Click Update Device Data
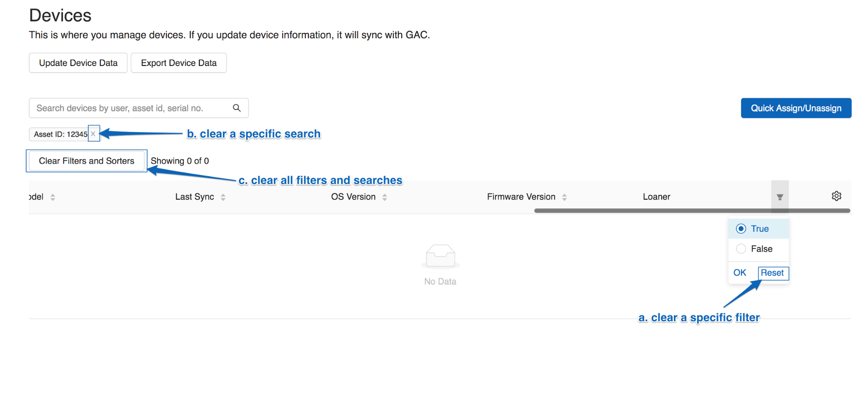Screen dimensions: 868x407 coord(78,62)
